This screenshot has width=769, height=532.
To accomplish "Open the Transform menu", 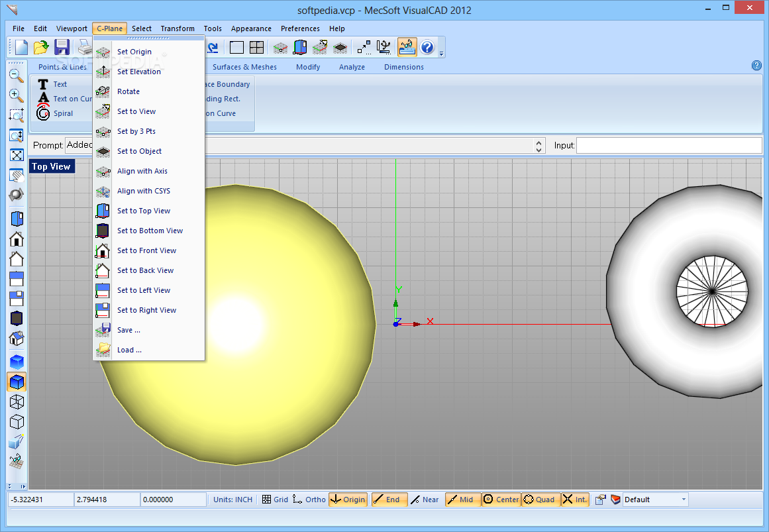I will tap(178, 28).
